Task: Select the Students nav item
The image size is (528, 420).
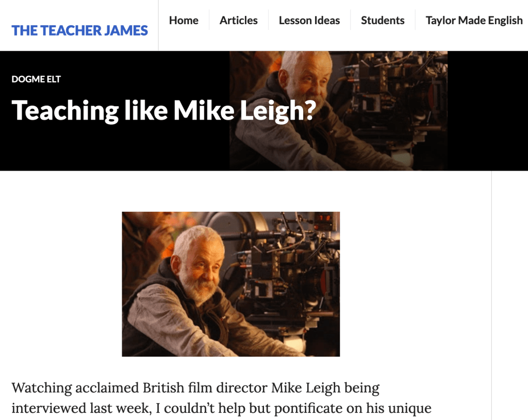Action: pos(383,20)
